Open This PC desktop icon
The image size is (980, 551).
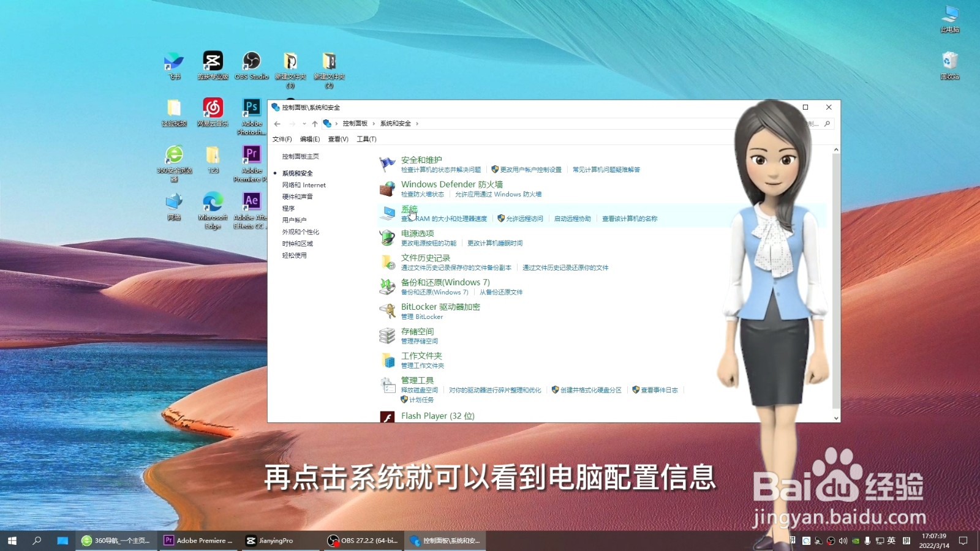tap(950, 19)
